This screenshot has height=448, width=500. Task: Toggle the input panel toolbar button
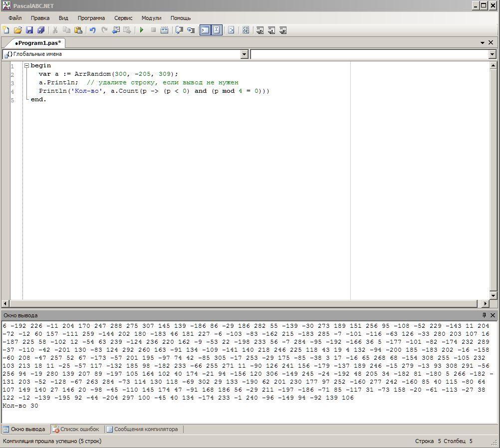[x=217, y=30]
